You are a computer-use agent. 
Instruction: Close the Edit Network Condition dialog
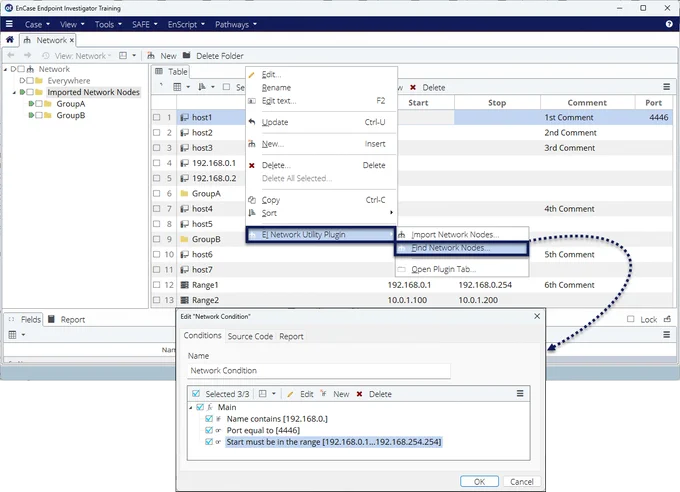click(537, 316)
